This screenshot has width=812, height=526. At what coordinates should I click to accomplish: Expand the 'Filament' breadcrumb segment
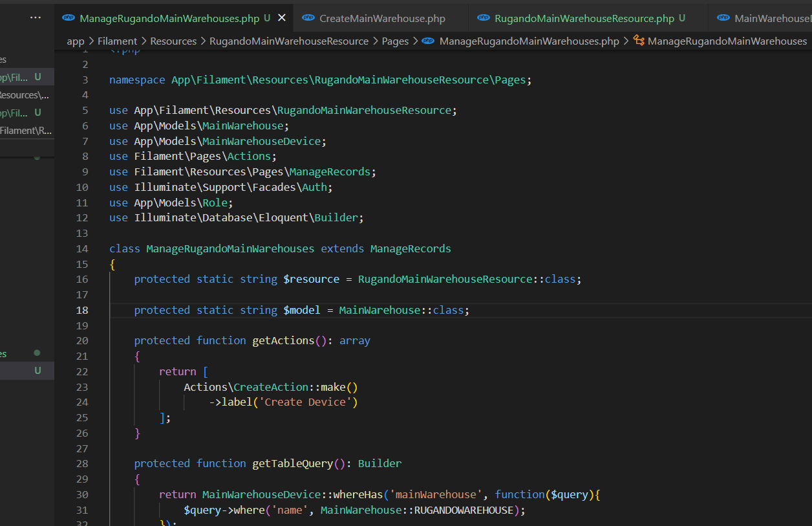pos(117,41)
